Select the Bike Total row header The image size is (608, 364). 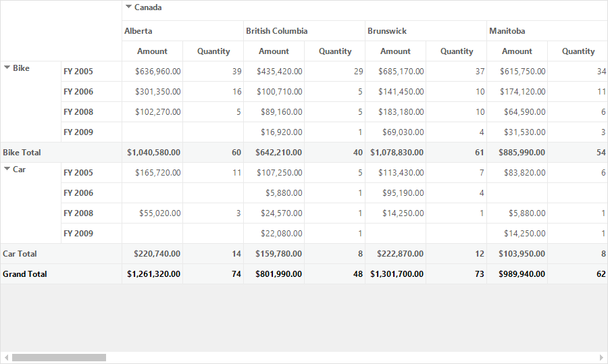coord(61,153)
